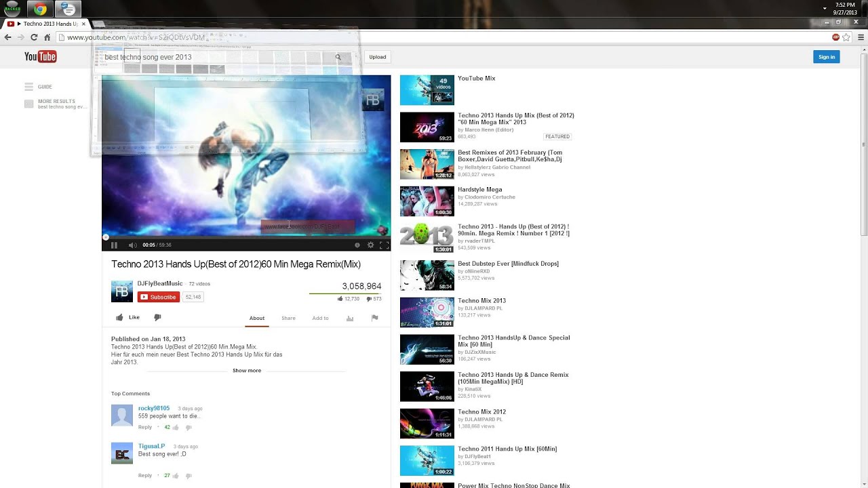This screenshot has height=488, width=868.
Task: Open the 105Min MegaMix video thumbnail
Action: 427,386
